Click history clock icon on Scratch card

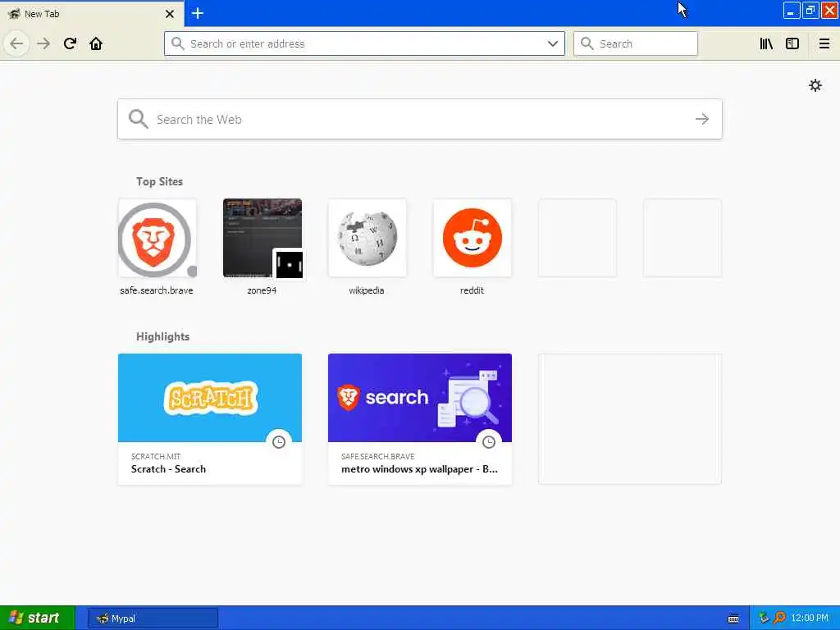(279, 442)
